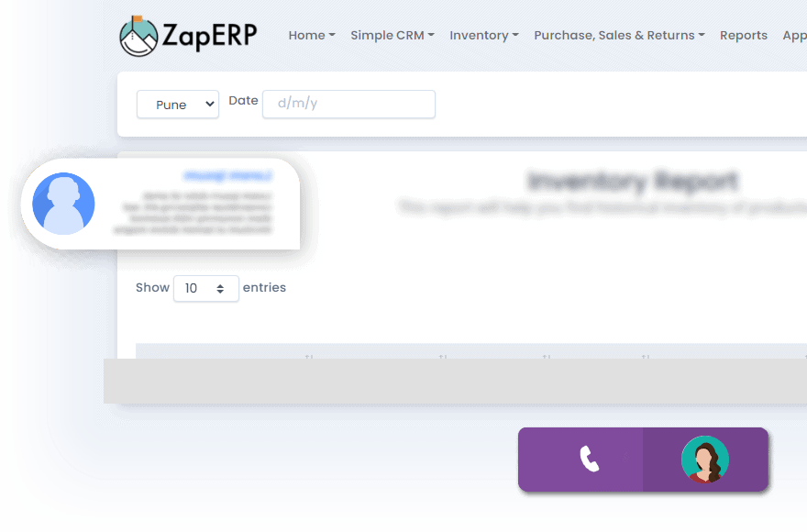Expand the Show entries count selector
807x532 pixels.
tap(205, 288)
